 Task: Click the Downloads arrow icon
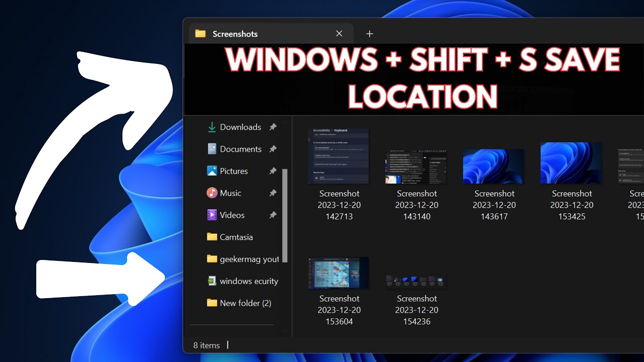(212, 127)
